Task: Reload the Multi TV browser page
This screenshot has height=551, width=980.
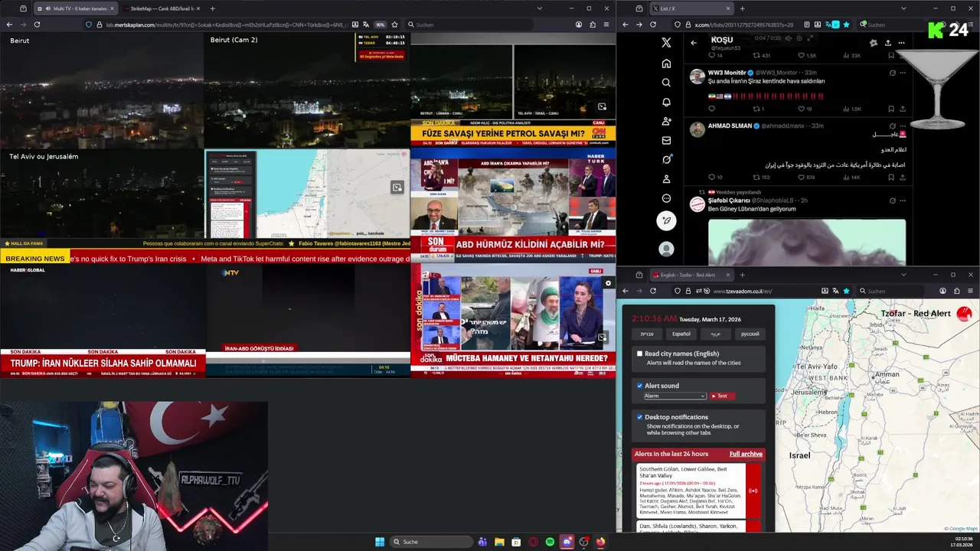Action: coord(37,24)
